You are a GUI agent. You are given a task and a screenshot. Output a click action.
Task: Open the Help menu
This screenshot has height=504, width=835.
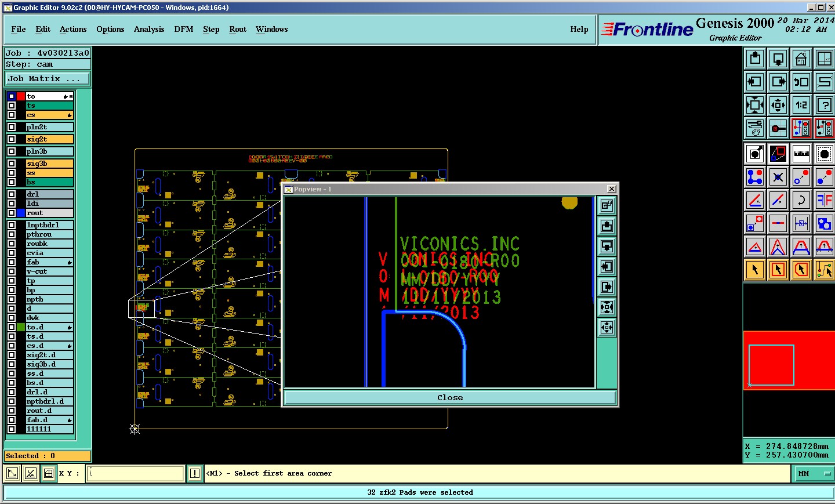(x=579, y=29)
